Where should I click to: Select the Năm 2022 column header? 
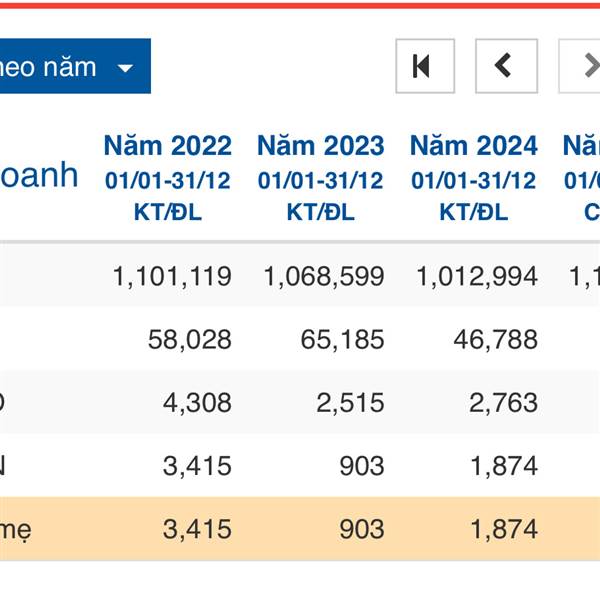167,146
